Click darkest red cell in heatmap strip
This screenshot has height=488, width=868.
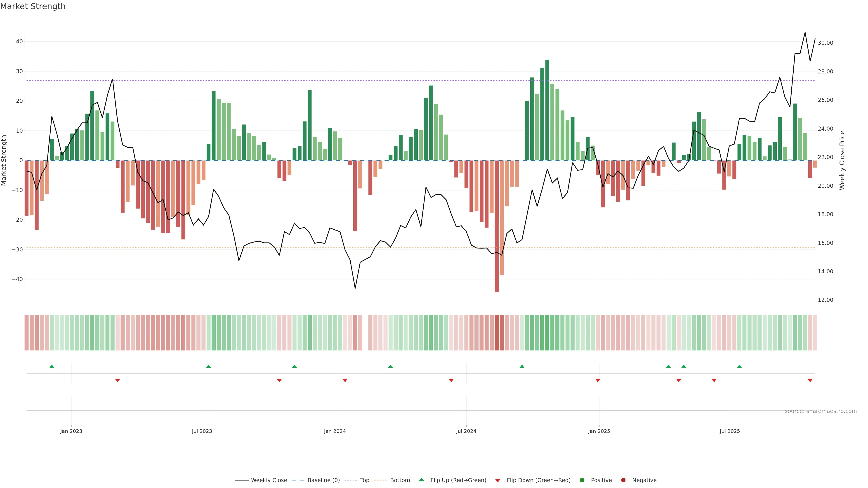[497, 333]
